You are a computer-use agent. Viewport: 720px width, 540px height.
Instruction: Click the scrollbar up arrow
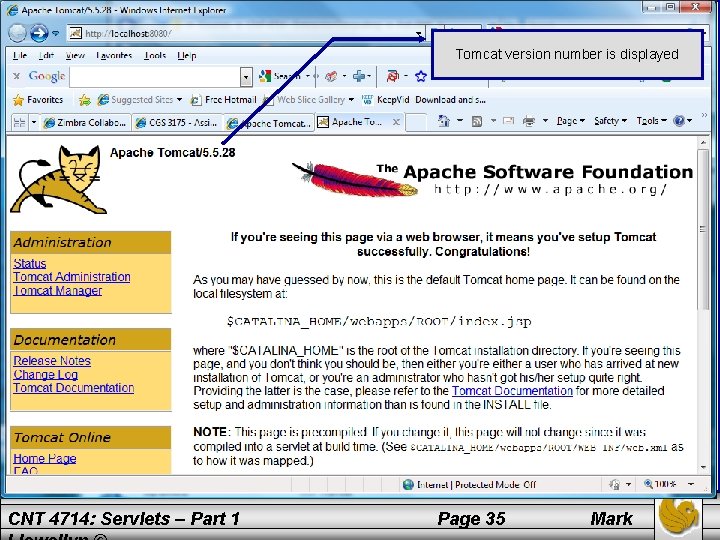(703, 143)
